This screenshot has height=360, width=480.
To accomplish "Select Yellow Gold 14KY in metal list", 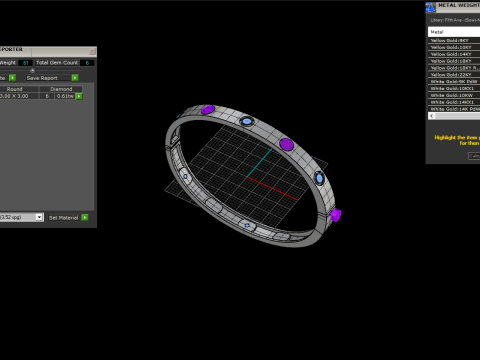I will coord(454,54).
